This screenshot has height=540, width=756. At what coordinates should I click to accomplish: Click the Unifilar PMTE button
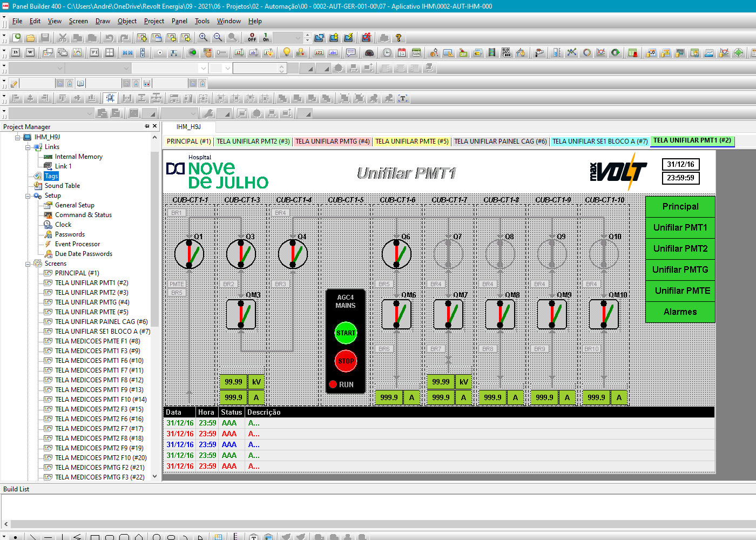tap(680, 291)
